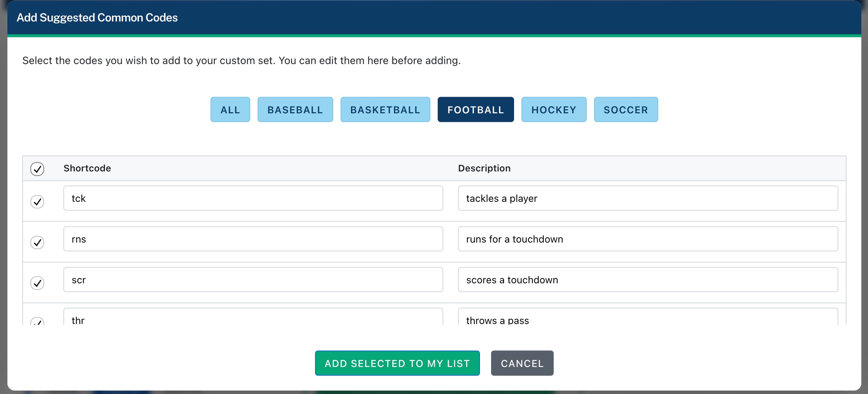
Task: Click ADD SELECTED TO MY LIST
Action: point(397,363)
